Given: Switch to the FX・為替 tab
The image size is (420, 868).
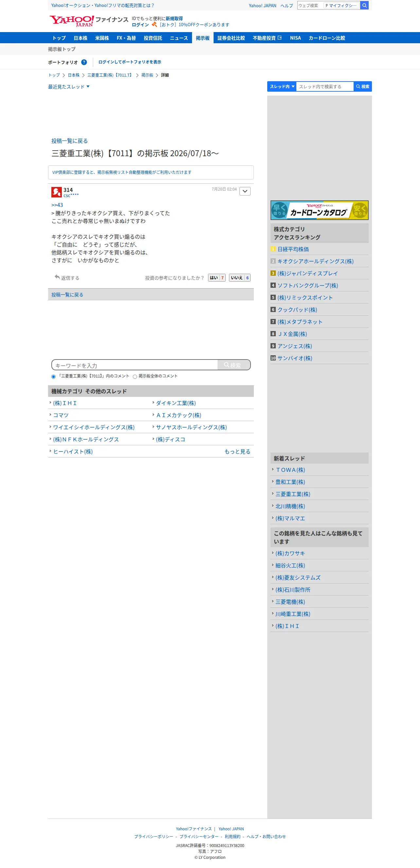Looking at the screenshot, I should pos(126,38).
